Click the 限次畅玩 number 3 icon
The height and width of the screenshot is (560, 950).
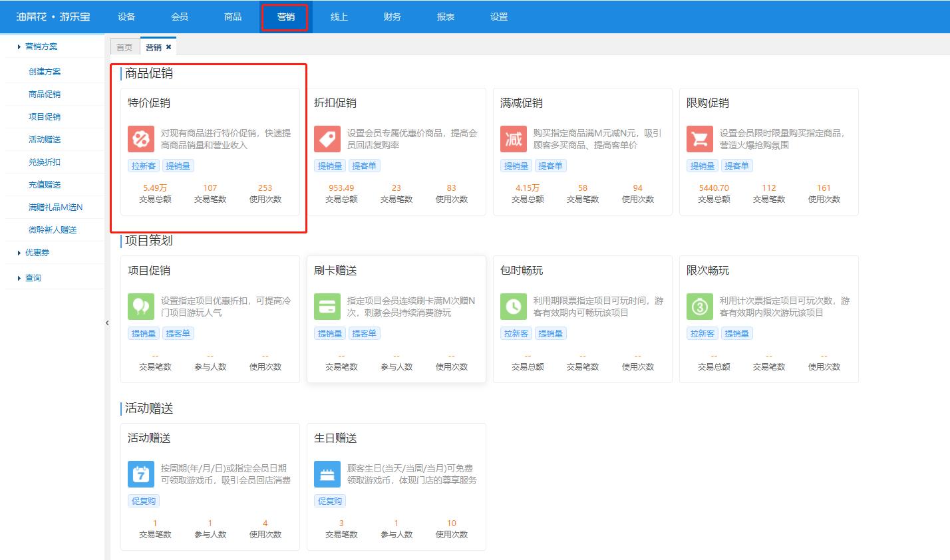[699, 307]
